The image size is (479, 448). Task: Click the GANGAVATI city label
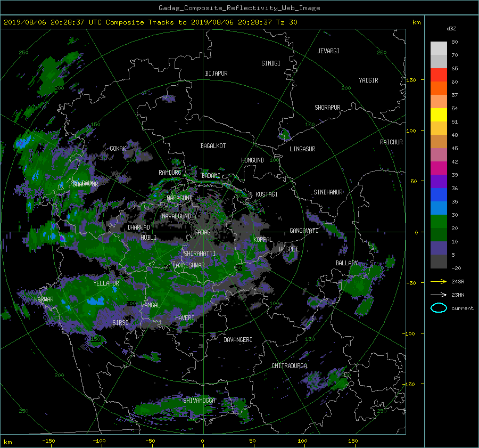[x=304, y=231]
